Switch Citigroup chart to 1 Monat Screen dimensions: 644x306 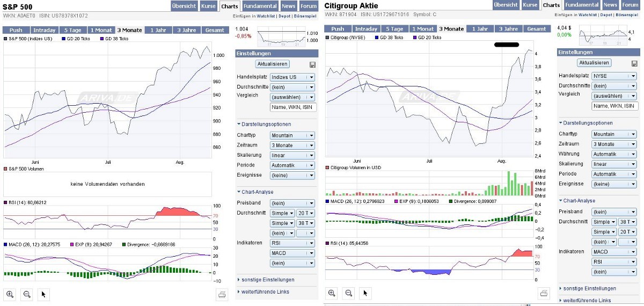point(423,29)
